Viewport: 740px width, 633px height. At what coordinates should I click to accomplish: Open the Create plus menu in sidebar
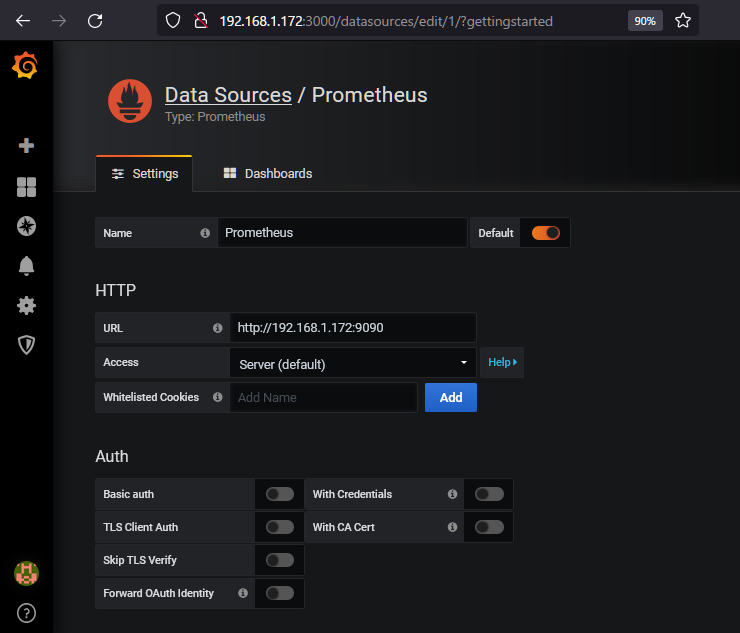pos(26,145)
